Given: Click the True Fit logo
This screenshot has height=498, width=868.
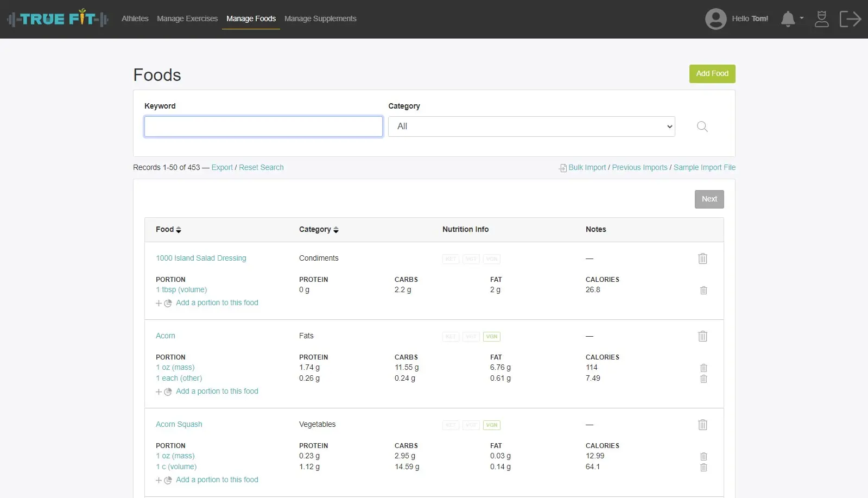Looking at the screenshot, I should (58, 19).
